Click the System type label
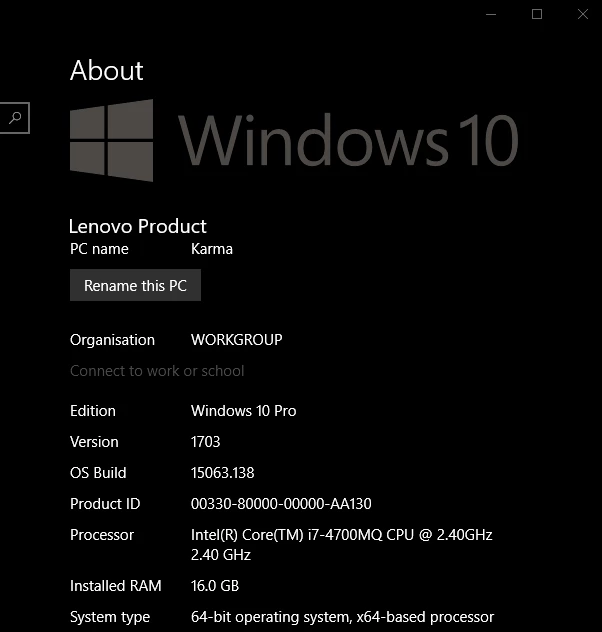Viewport: 602px width, 632px height. pyautogui.click(x=110, y=617)
